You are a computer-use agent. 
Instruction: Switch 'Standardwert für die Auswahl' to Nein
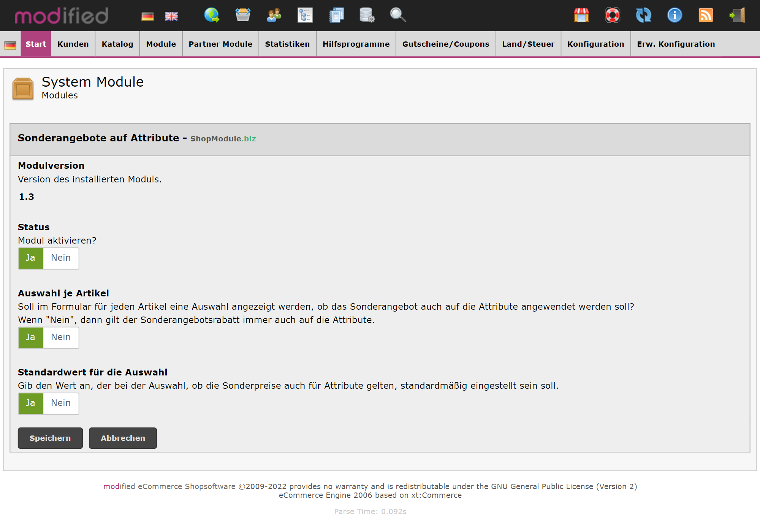point(61,403)
